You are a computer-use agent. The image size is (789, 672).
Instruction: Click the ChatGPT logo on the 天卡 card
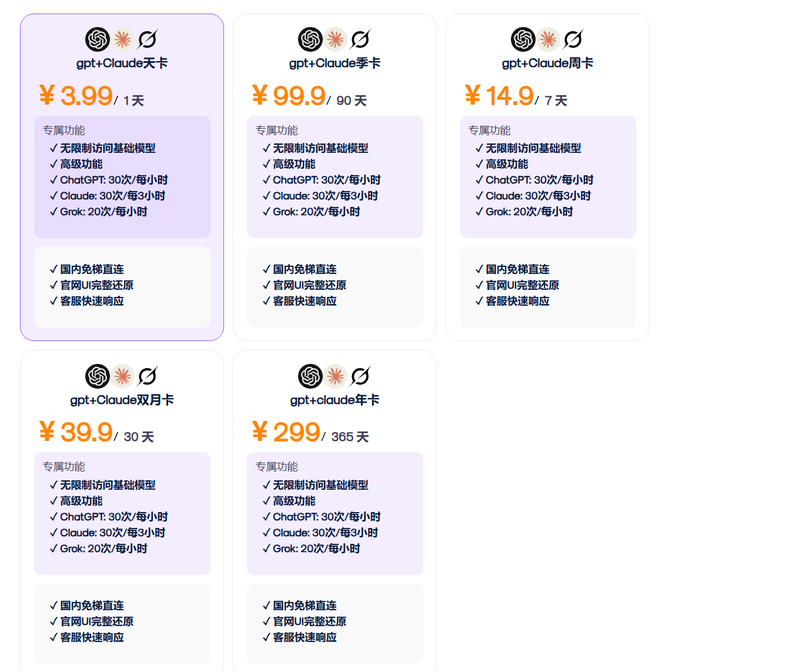[98, 39]
